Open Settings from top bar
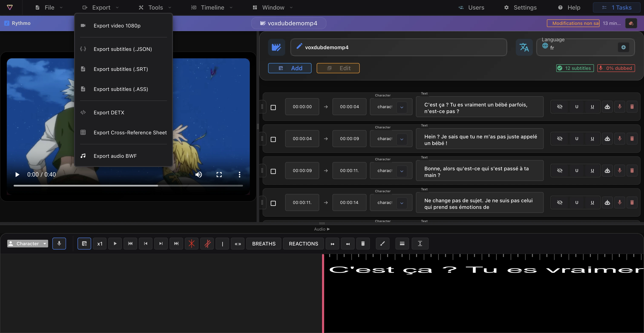Viewport: 644px width, 333px height. pos(520,7)
